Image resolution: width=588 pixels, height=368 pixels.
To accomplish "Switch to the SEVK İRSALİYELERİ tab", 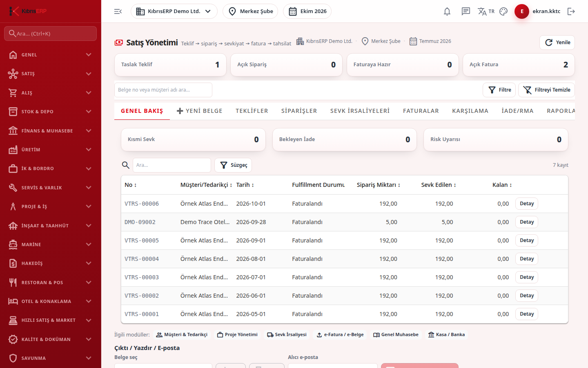I will click(x=360, y=111).
